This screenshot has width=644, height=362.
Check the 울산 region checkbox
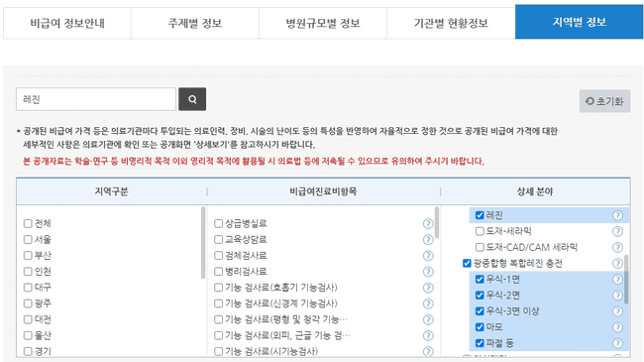point(28,335)
